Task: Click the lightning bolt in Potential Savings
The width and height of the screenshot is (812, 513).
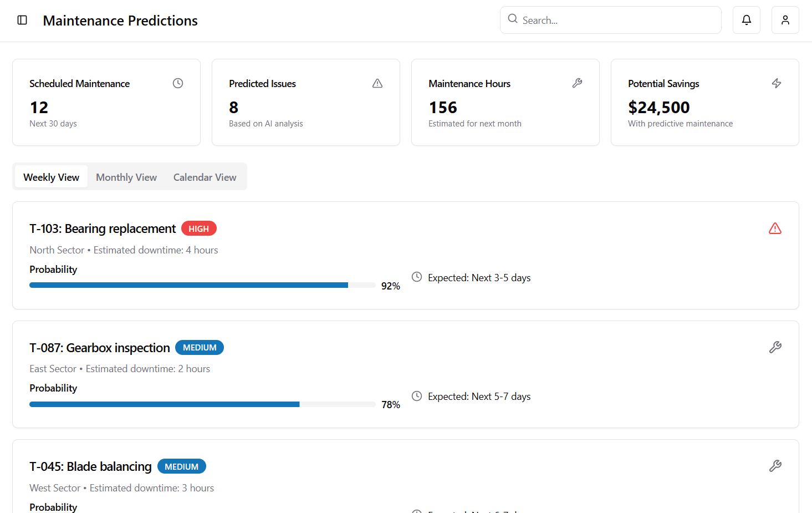Action: pos(777,83)
